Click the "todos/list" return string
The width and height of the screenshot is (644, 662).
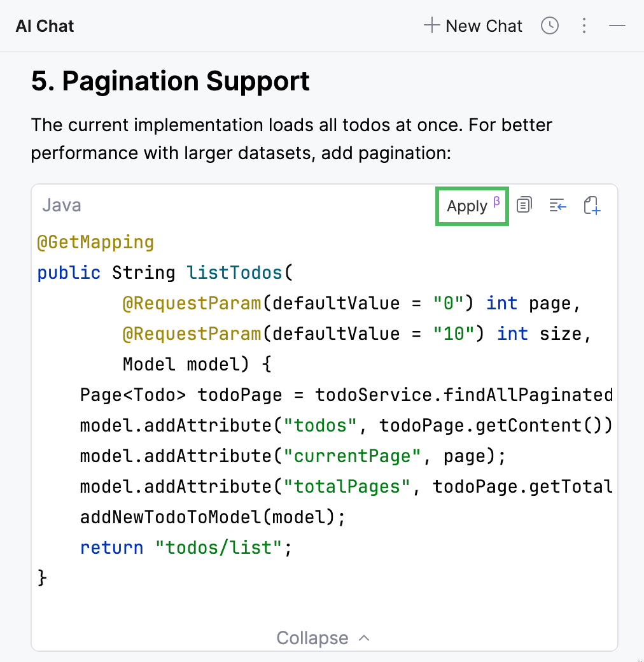218,547
